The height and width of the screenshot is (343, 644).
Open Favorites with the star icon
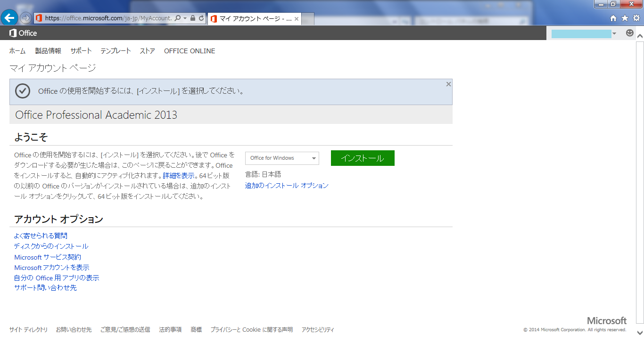pos(625,18)
